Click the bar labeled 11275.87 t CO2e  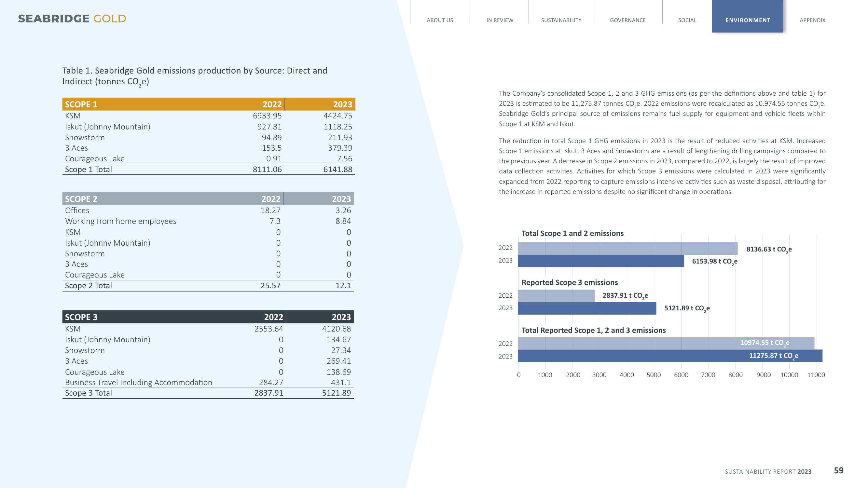coord(670,356)
